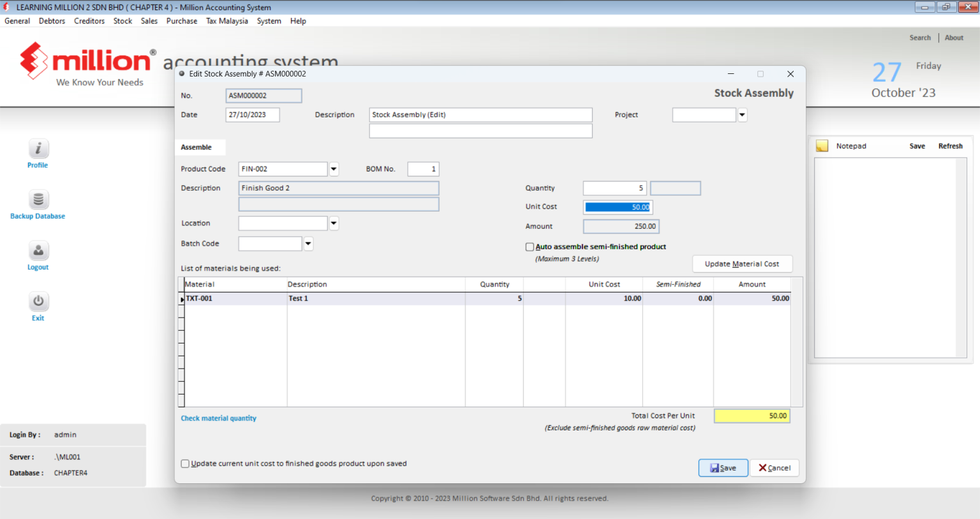Click the Million logo emblem
The image size is (980, 519).
pos(34,61)
